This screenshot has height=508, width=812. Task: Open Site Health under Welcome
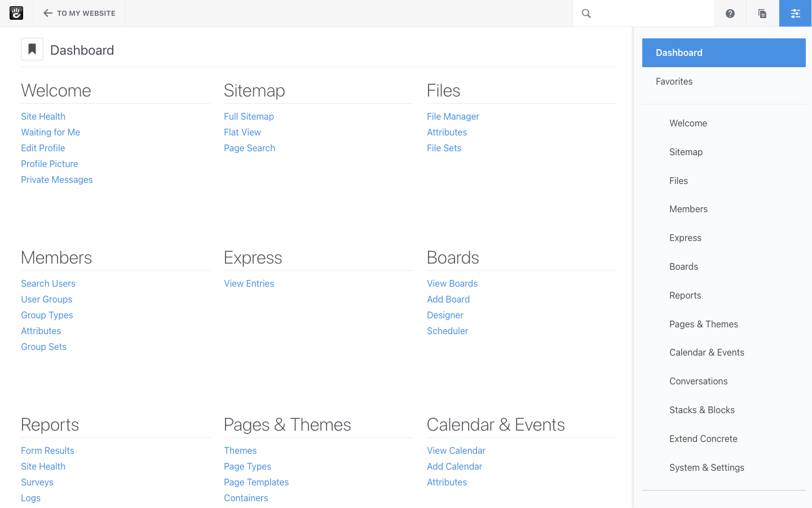point(43,116)
